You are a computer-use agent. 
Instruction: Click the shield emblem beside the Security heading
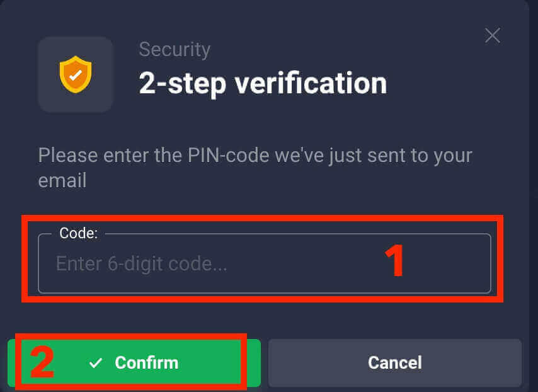[x=76, y=74]
